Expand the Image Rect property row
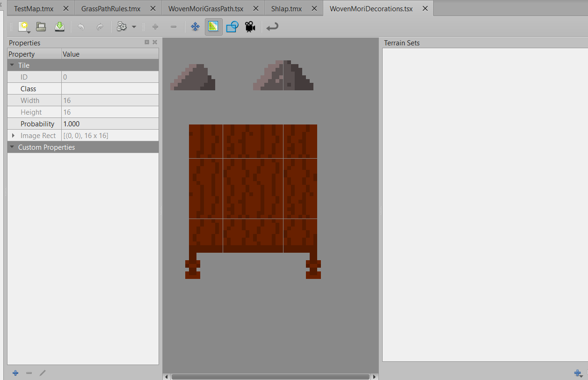Screen dimensions: 588x380 click(x=13, y=136)
